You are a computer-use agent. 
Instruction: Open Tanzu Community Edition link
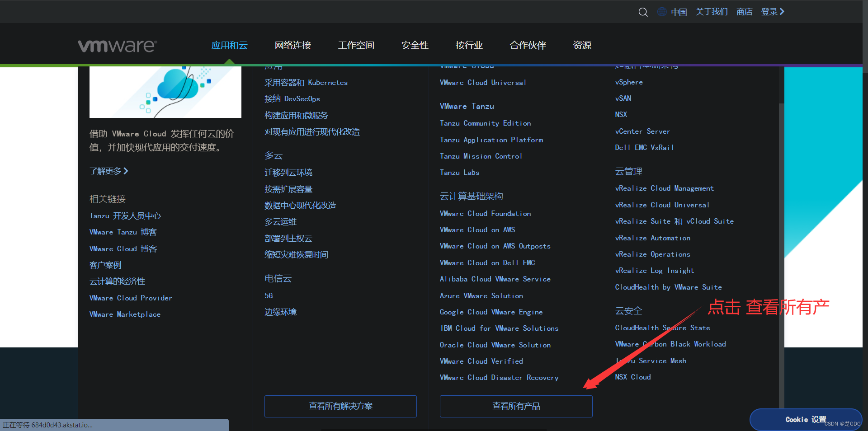click(x=486, y=123)
